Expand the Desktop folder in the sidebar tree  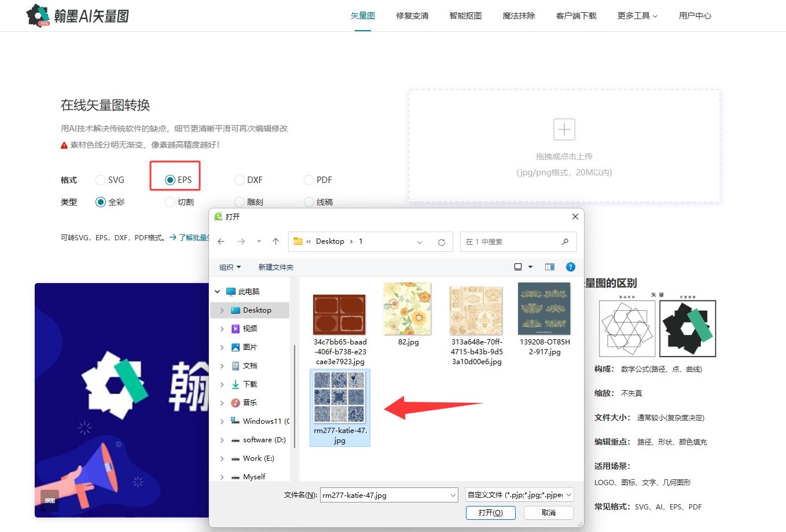[x=222, y=310]
